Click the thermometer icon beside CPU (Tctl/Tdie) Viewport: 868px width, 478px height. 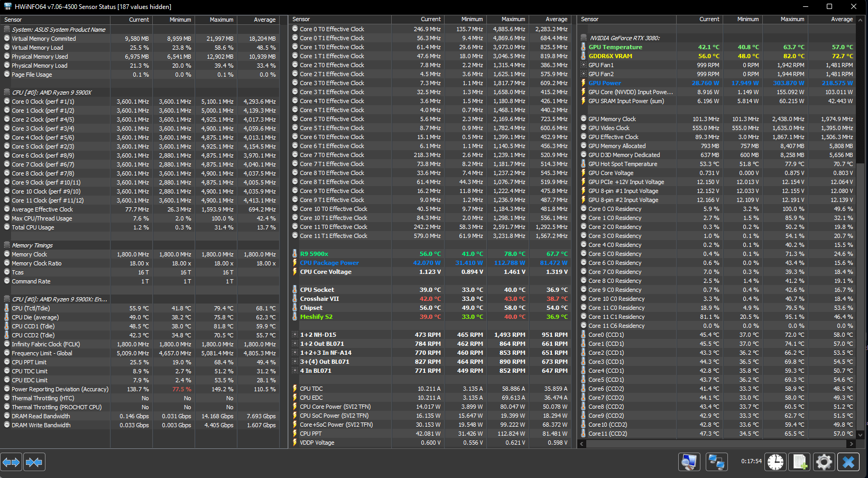click(x=7, y=308)
